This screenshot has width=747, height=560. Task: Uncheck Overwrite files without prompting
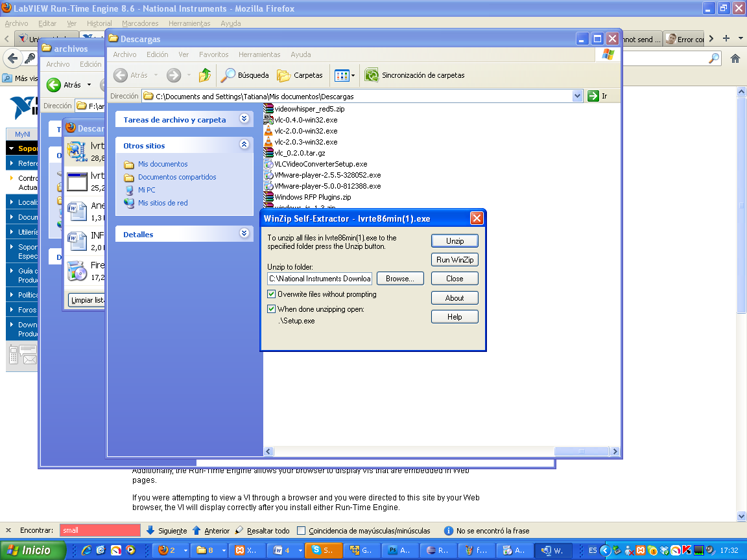click(272, 294)
